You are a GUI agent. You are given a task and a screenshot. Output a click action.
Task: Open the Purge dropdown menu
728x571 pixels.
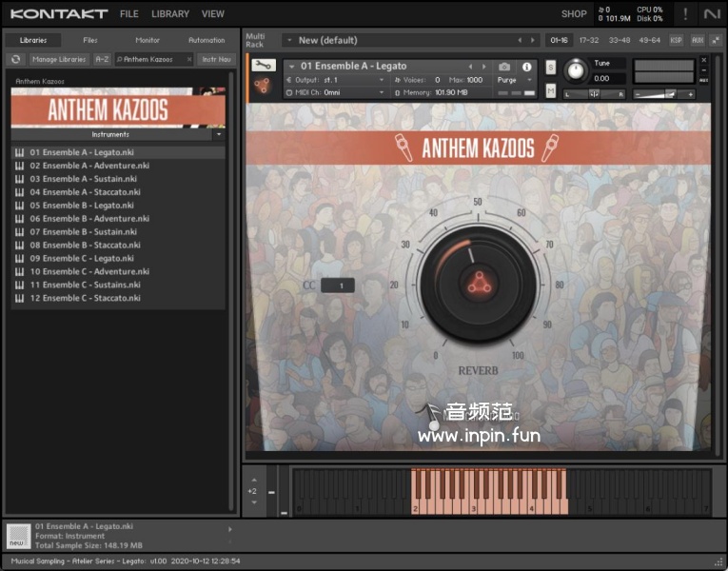tap(515, 80)
